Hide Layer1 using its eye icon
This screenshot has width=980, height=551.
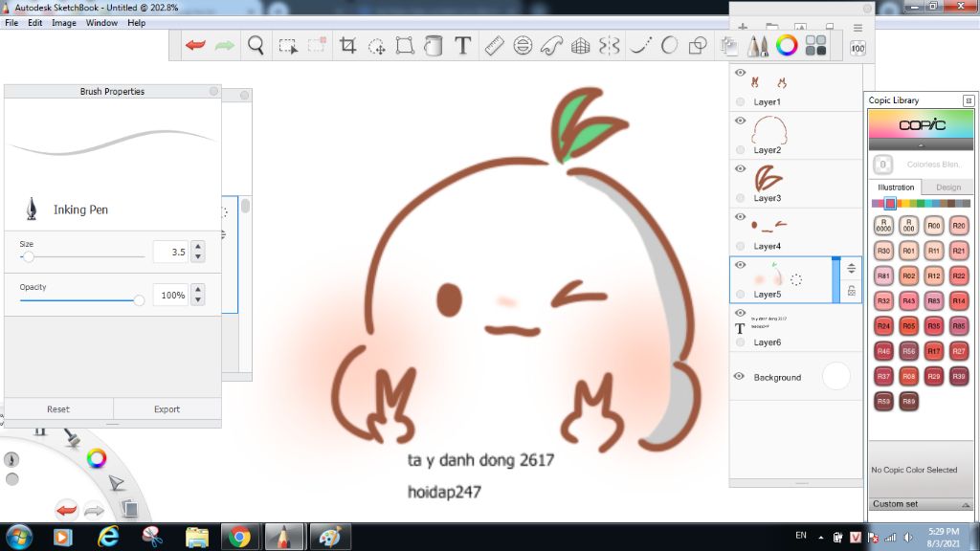coord(740,73)
